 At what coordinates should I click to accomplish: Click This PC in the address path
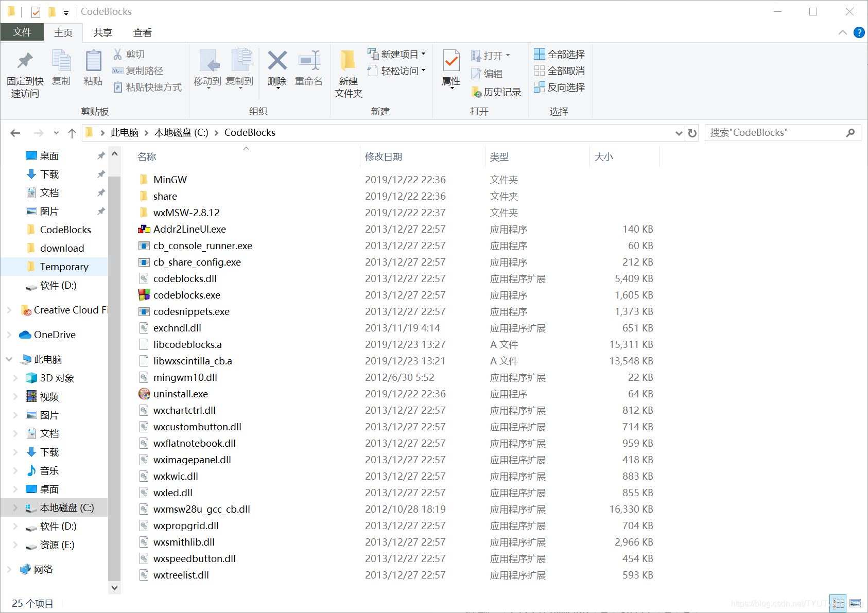pyautogui.click(x=125, y=133)
